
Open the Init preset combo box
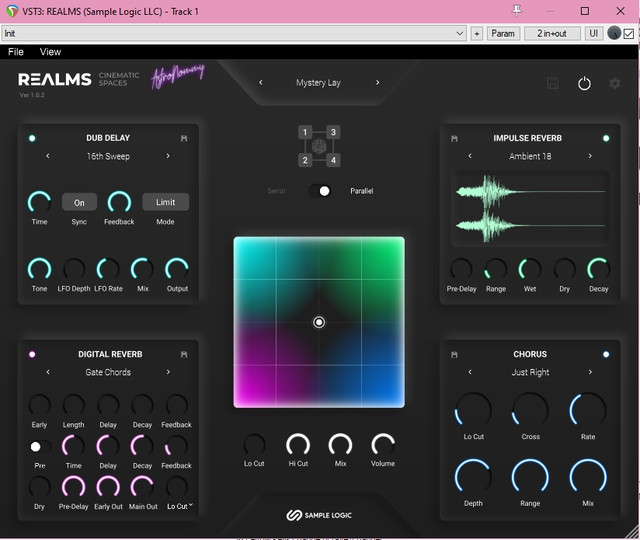tap(234, 33)
